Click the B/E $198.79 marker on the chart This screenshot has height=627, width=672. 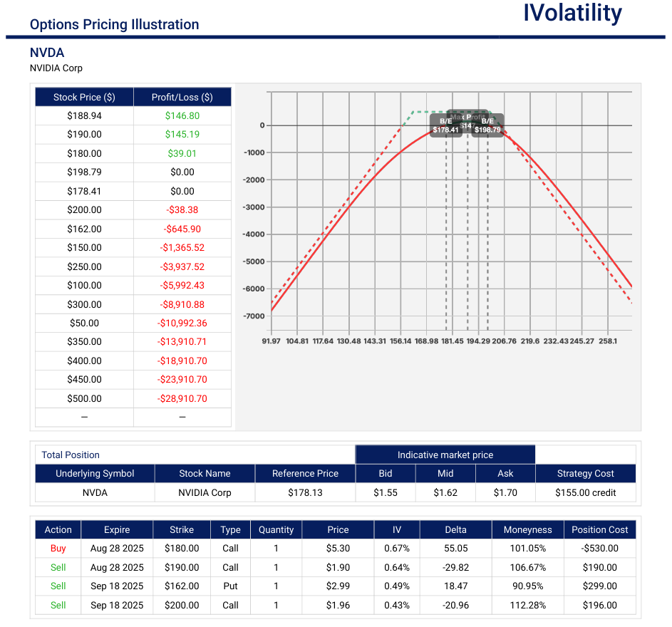[487, 125]
